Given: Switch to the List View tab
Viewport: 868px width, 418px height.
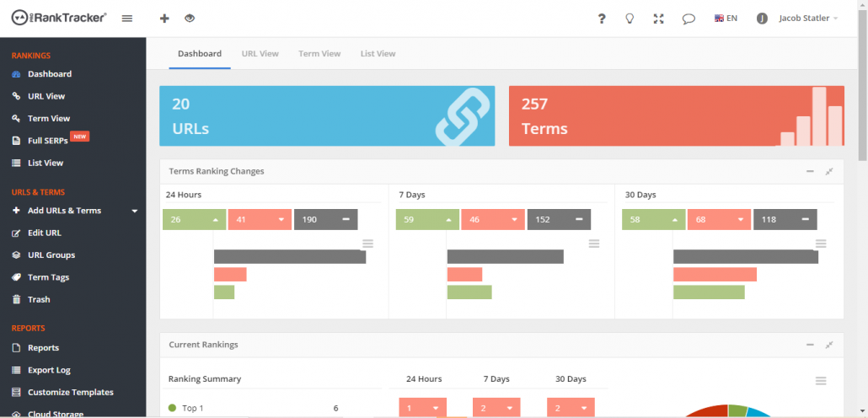Looking at the screenshot, I should coord(378,54).
